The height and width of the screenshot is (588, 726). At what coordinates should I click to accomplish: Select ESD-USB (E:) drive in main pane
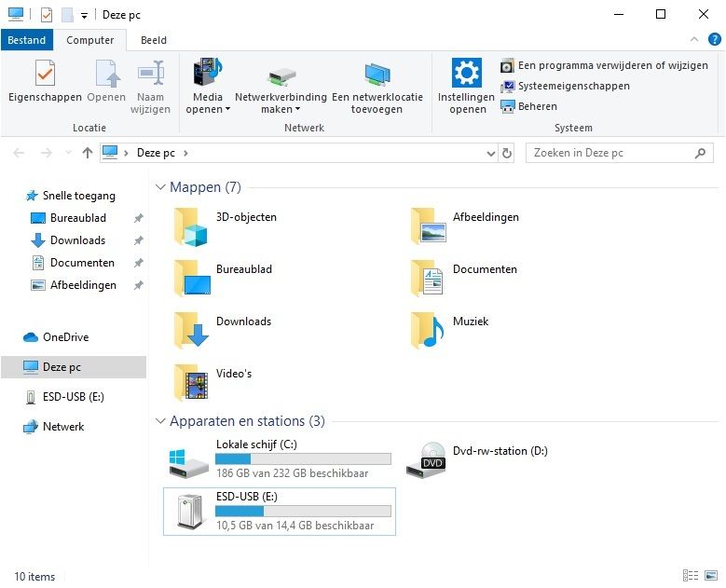click(280, 512)
